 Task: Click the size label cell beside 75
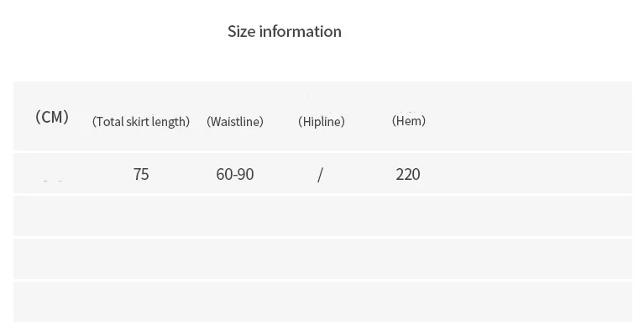coord(53,173)
